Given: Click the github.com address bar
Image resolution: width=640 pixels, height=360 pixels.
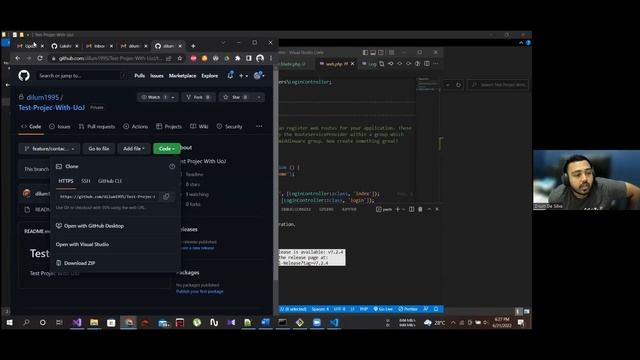Looking at the screenshot, I should click(x=110, y=58).
